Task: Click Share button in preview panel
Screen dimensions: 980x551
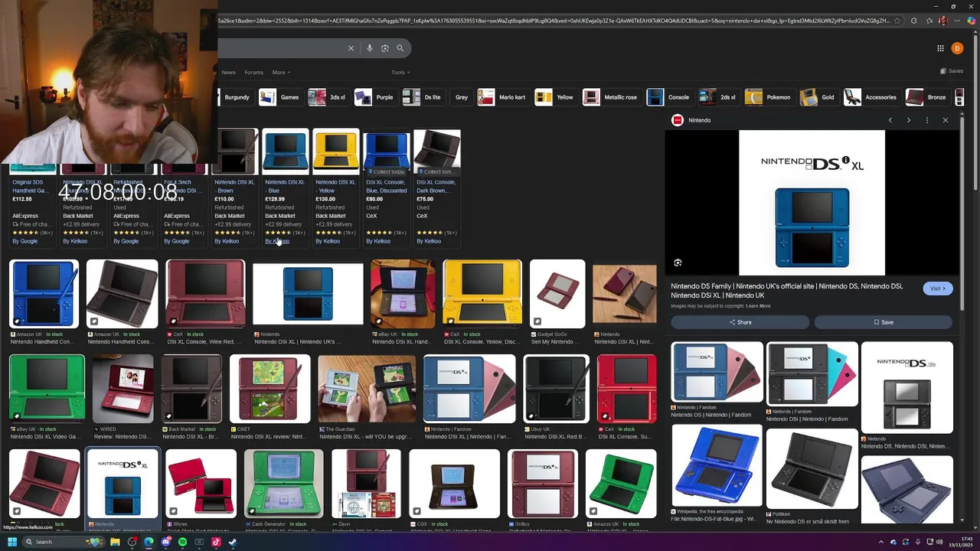Action: [740, 322]
